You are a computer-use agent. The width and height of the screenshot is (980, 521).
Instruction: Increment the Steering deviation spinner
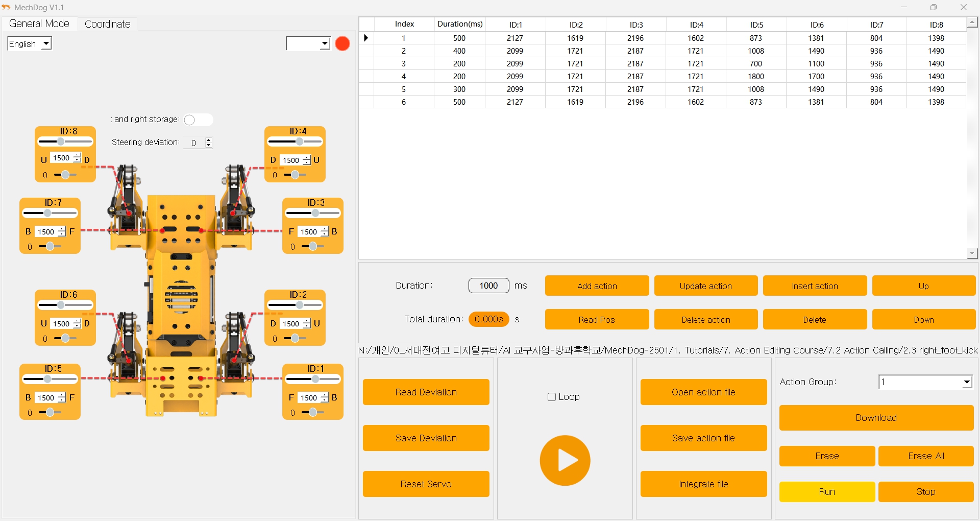208,140
